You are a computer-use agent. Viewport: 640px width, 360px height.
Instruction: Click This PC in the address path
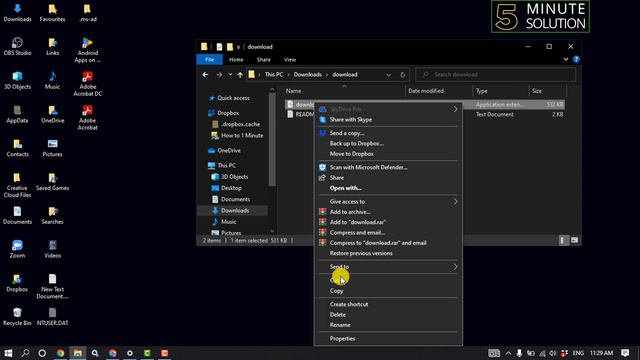point(273,75)
